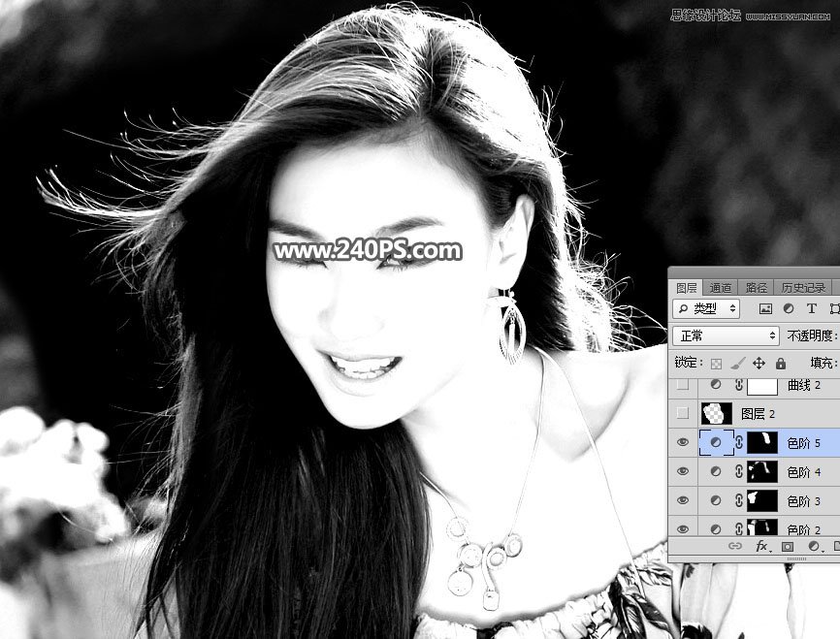
Task: Select the 色阶 2 layer name
Action: pyautogui.click(x=803, y=529)
